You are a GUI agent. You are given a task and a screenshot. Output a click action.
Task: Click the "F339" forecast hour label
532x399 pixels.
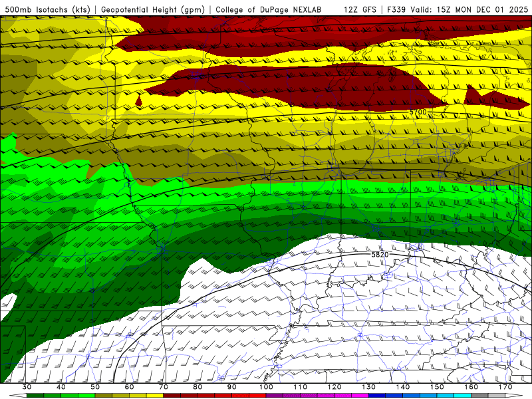396,10
